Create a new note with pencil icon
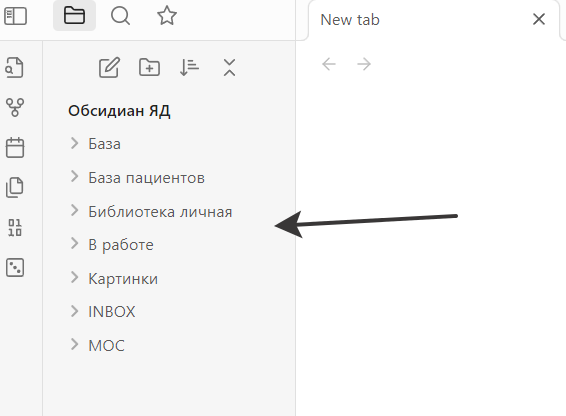The height and width of the screenshot is (416, 566). click(x=109, y=67)
